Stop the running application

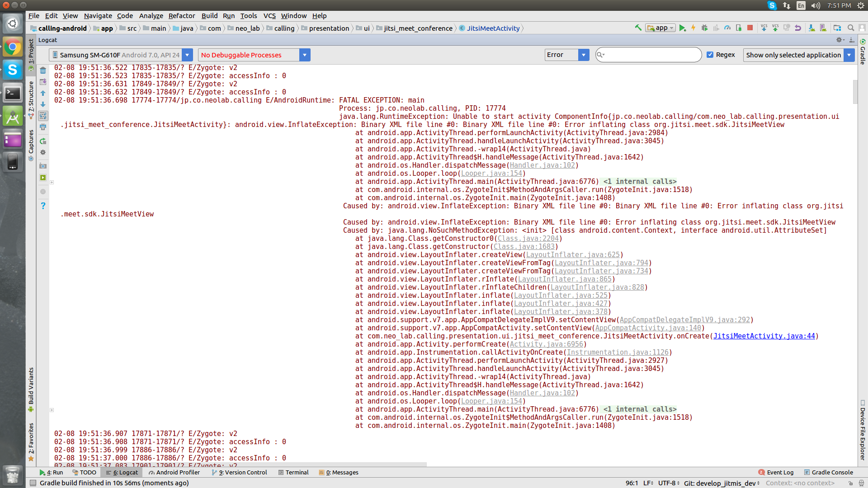pyautogui.click(x=750, y=28)
